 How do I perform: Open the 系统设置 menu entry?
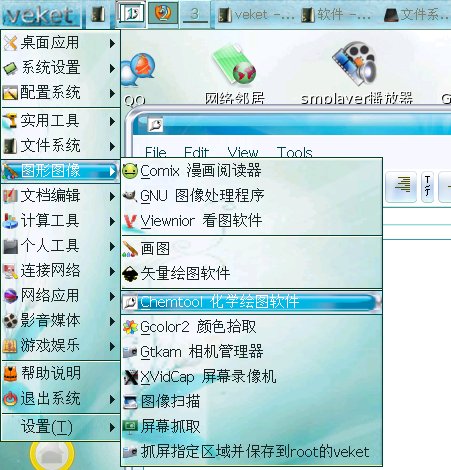point(60,68)
